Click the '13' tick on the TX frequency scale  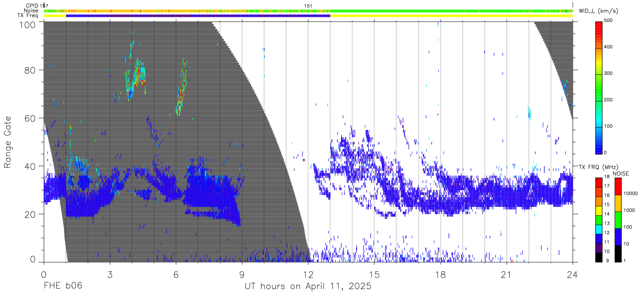(608, 224)
